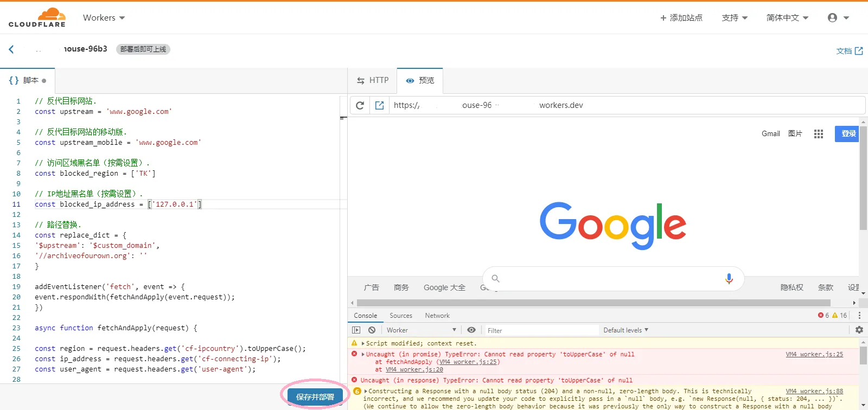Screen dimensions: 868x410
Task: Click the 部署后即可上线 status badge
Action: (143, 49)
